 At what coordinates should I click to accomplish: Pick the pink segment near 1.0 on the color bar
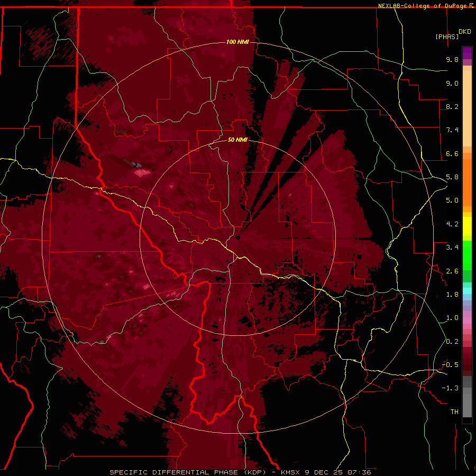click(467, 321)
